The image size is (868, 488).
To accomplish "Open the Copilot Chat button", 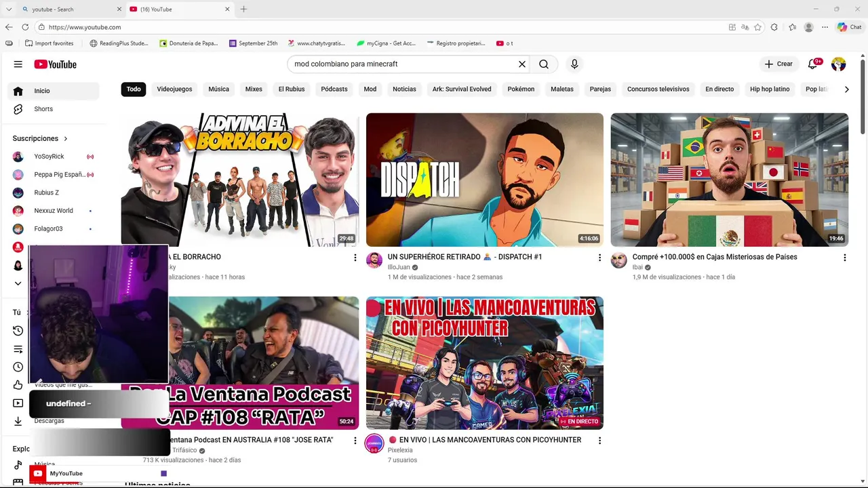I will pos(850,27).
